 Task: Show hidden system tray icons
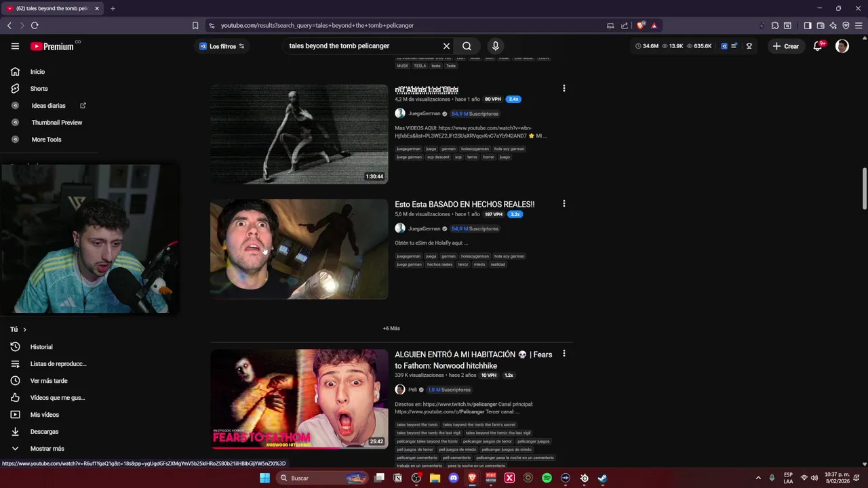click(x=759, y=479)
